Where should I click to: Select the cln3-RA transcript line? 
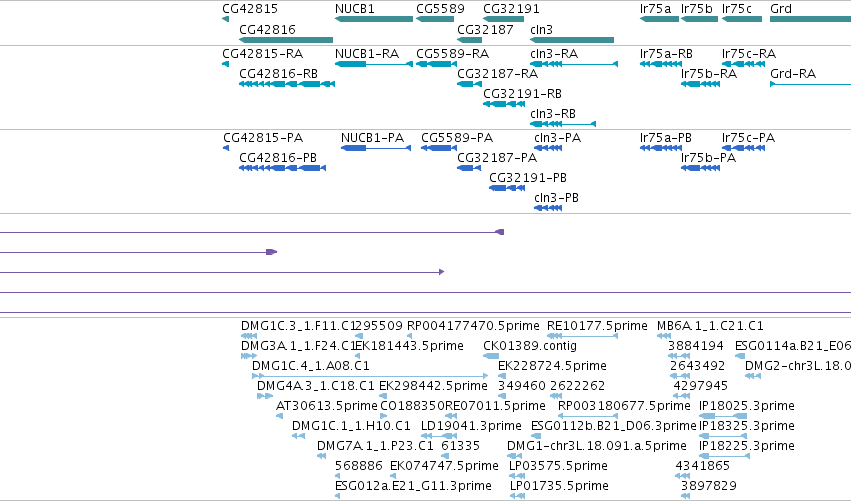point(574,64)
